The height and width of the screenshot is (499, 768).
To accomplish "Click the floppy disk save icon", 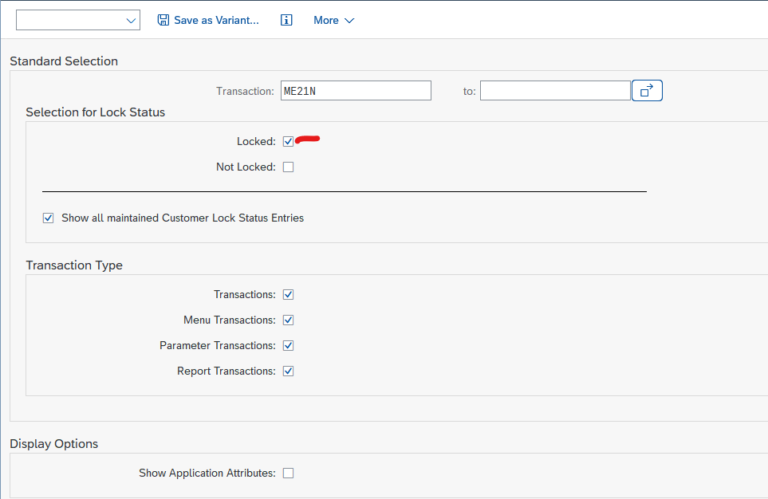I will click(163, 20).
